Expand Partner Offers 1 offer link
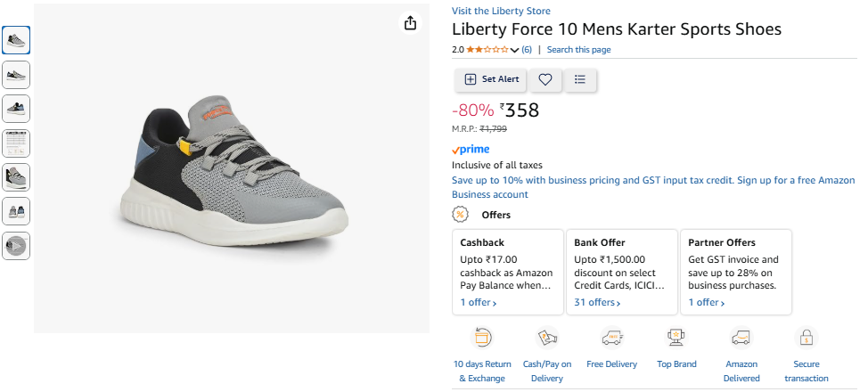The height and width of the screenshot is (392, 868). 707,302
